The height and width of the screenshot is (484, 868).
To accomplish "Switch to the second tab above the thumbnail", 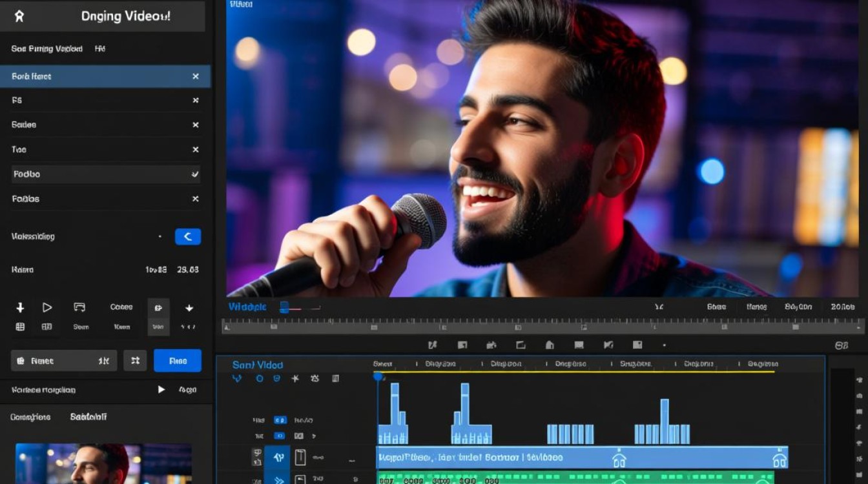I will click(88, 417).
